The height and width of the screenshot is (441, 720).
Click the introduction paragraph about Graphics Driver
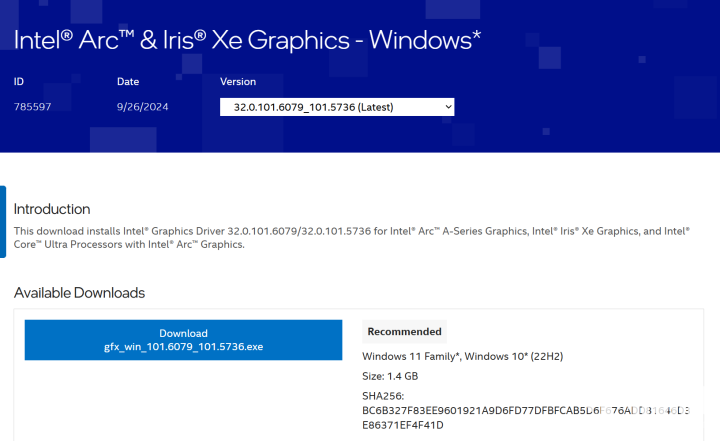click(350, 237)
